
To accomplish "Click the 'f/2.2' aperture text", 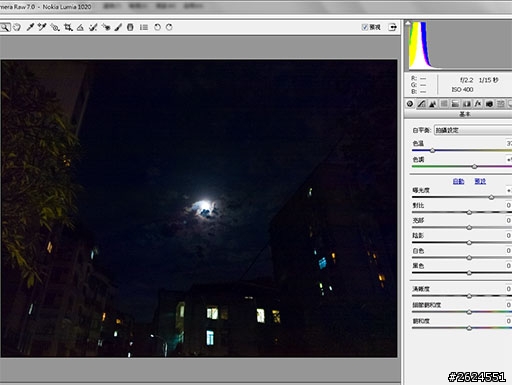I will [x=466, y=80].
